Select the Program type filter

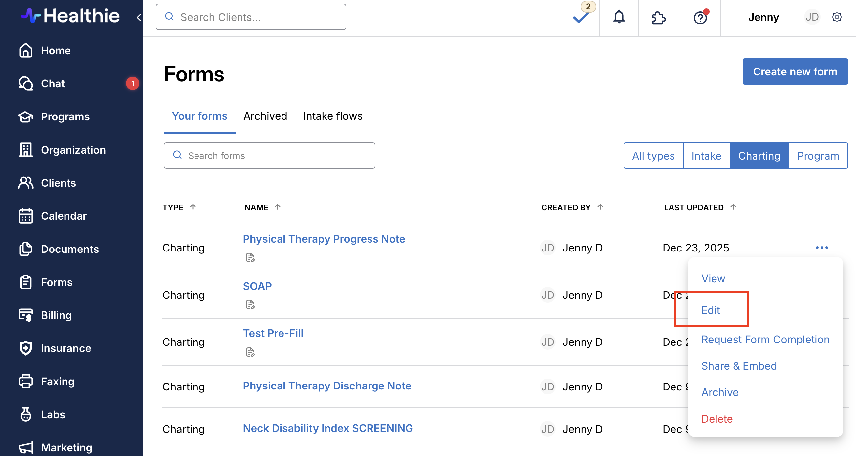coord(818,156)
